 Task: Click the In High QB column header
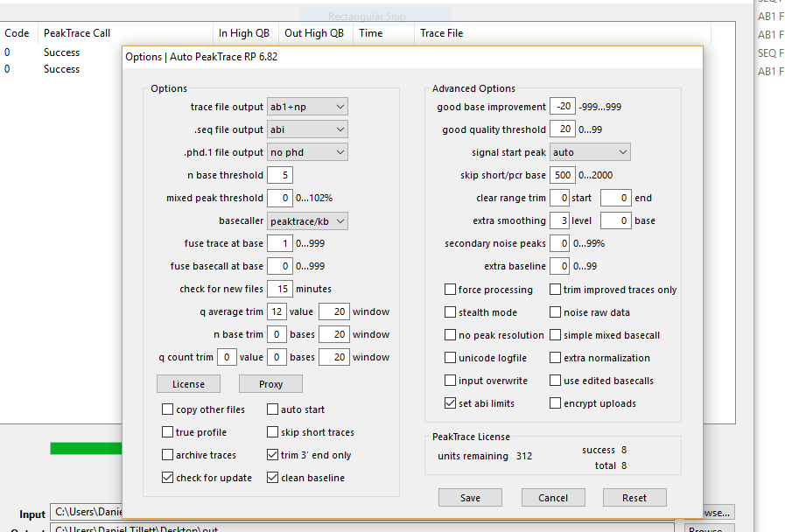coord(244,33)
